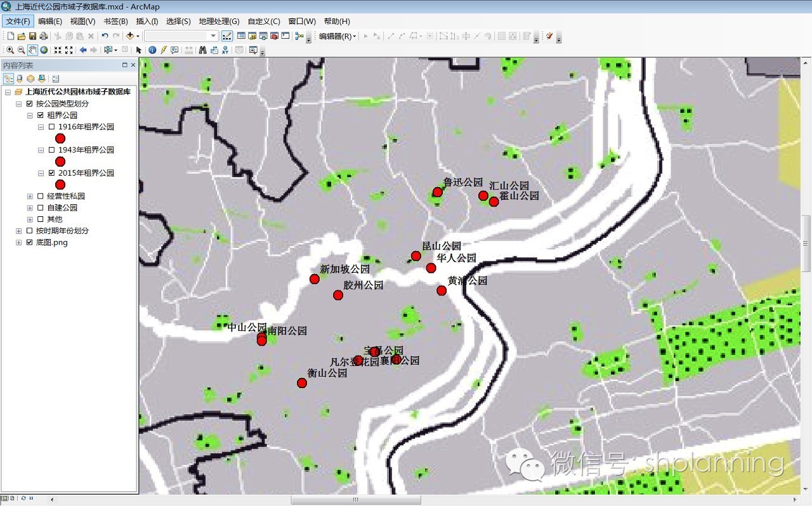The height and width of the screenshot is (506, 812).
Task: Click the Add Data button icon
Action: (130, 36)
